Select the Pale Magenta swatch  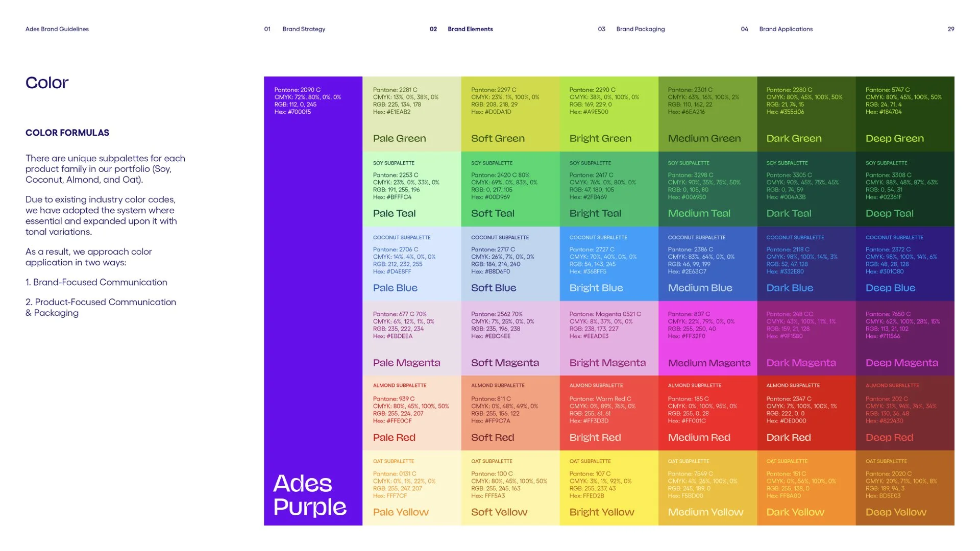(x=412, y=338)
